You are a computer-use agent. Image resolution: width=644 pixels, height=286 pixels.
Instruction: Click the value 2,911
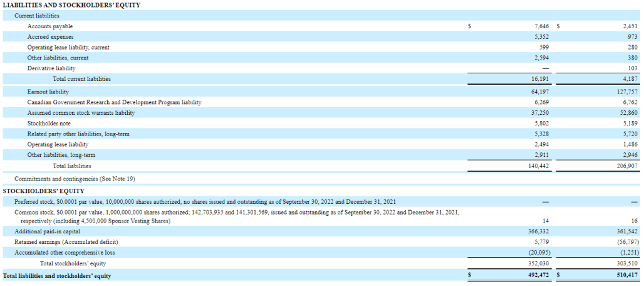[541, 156]
